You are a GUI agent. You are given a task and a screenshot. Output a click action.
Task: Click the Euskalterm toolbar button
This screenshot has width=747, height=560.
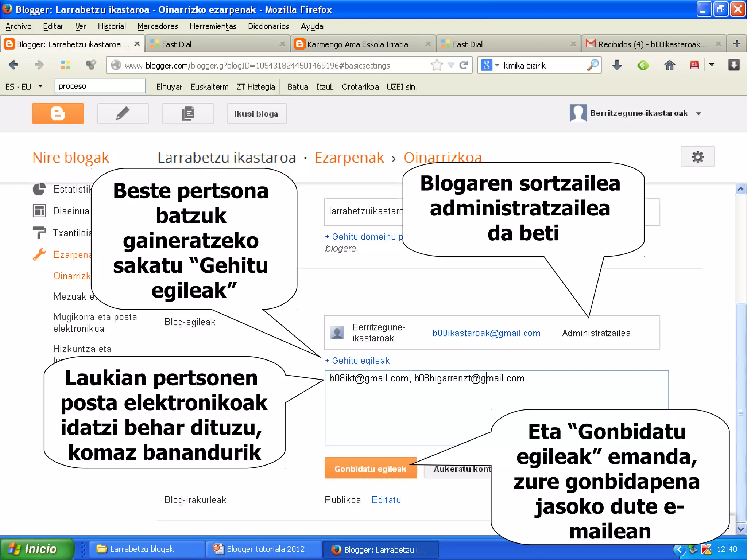pyautogui.click(x=209, y=86)
